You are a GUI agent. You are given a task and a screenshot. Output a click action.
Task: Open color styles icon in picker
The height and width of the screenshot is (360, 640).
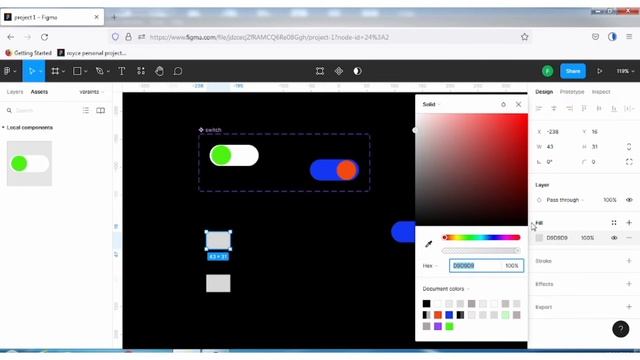pyautogui.click(x=503, y=104)
